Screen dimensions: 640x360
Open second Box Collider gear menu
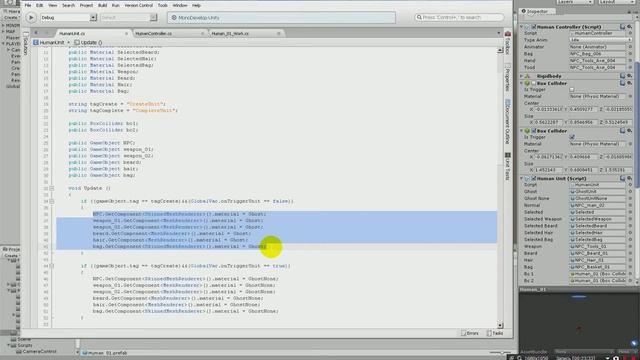630,131
